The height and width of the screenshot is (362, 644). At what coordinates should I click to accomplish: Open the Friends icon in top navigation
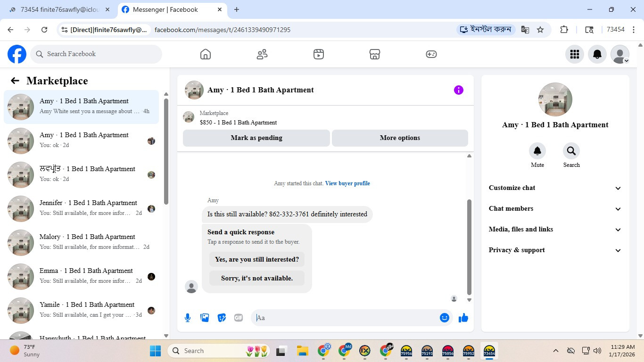262,54
